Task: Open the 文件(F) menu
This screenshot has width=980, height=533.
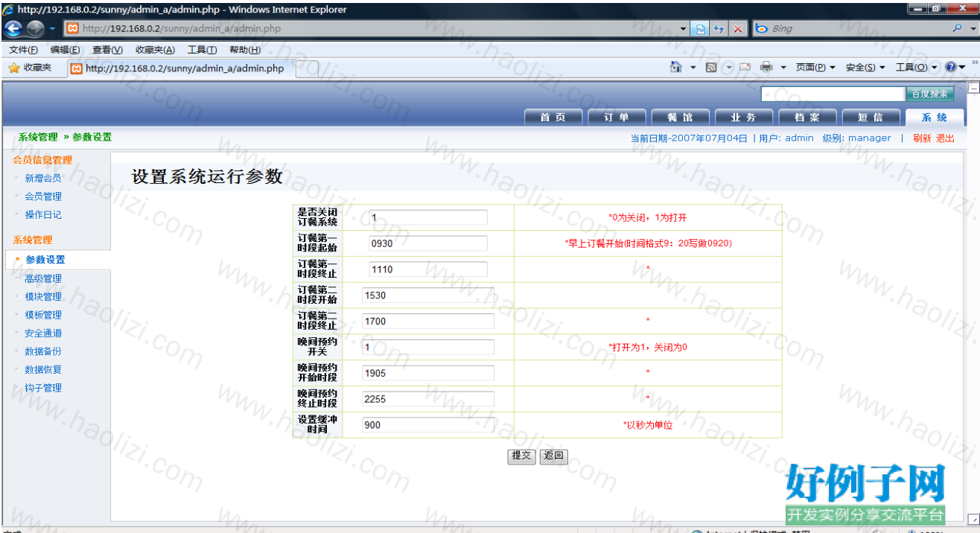Action: 23,50
